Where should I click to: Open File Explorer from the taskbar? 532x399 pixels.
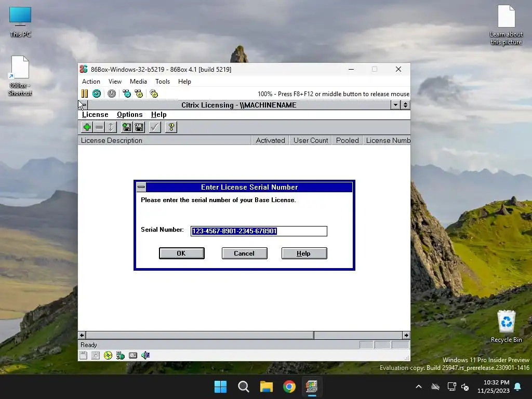(x=267, y=387)
